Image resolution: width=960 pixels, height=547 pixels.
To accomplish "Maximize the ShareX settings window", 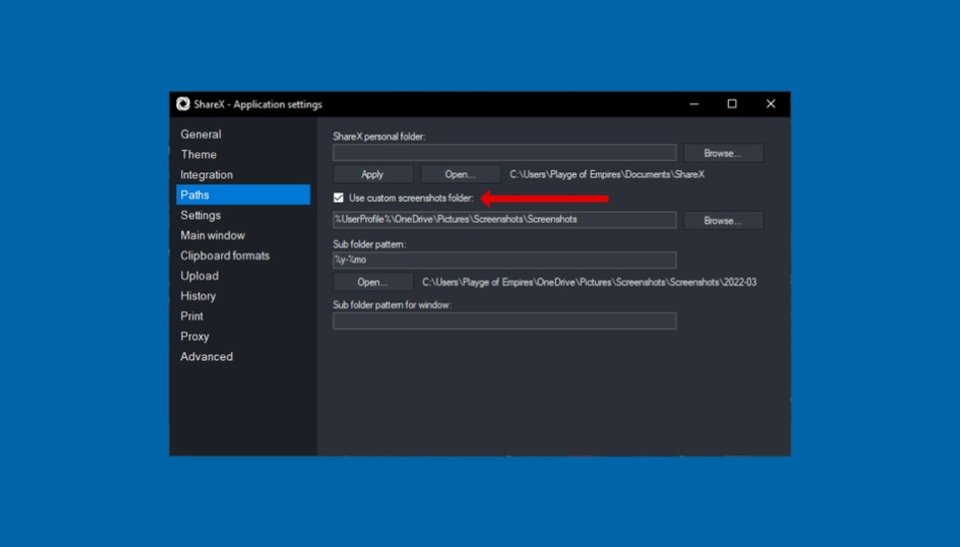I will 732,104.
